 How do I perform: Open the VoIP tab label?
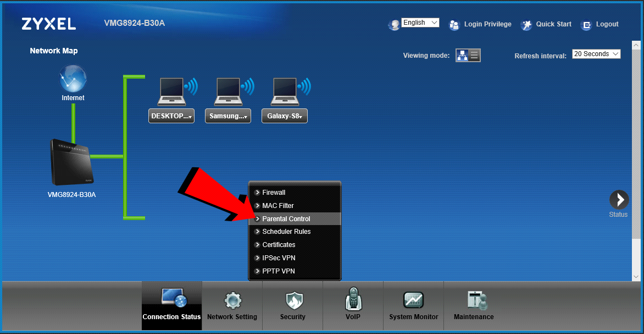[x=353, y=317]
